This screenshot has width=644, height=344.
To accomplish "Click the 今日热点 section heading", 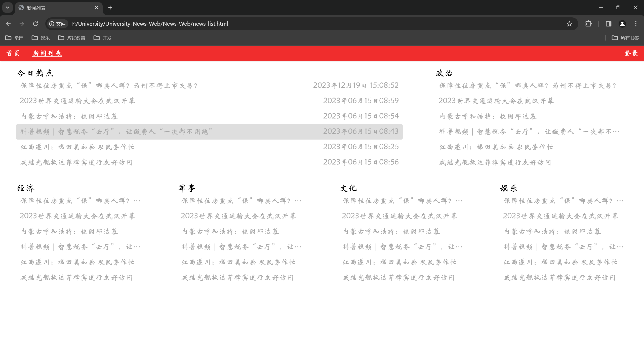I will point(35,73).
